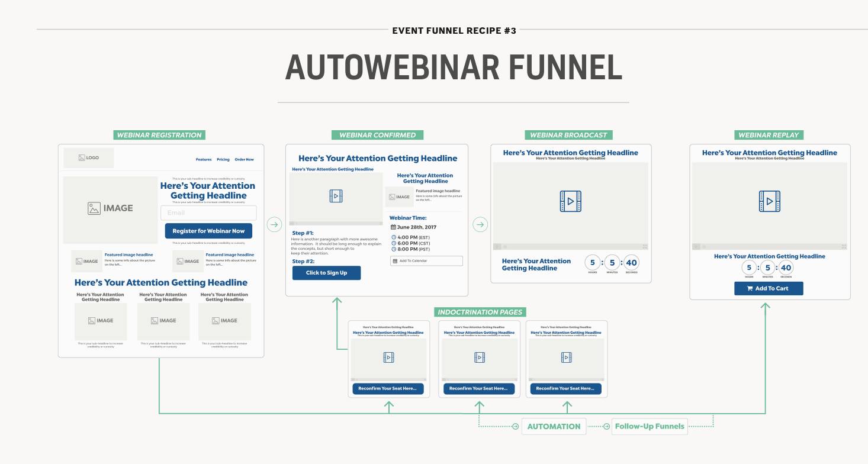Play video on the middle indoctrination page

[x=480, y=357]
